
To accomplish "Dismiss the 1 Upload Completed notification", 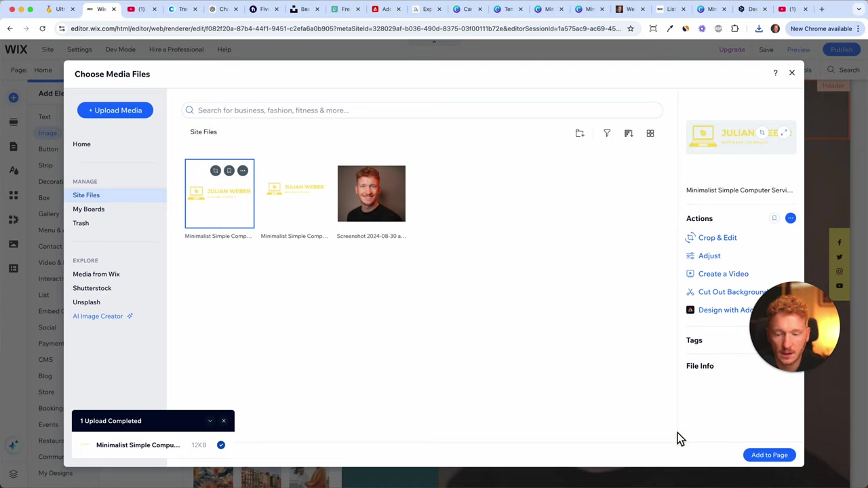I will click(x=224, y=421).
